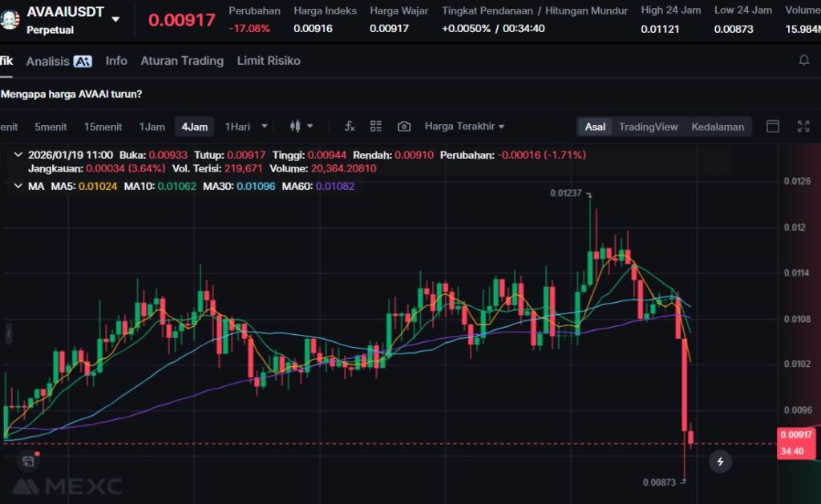Open the Harga Terakhir price dropdown

click(464, 127)
